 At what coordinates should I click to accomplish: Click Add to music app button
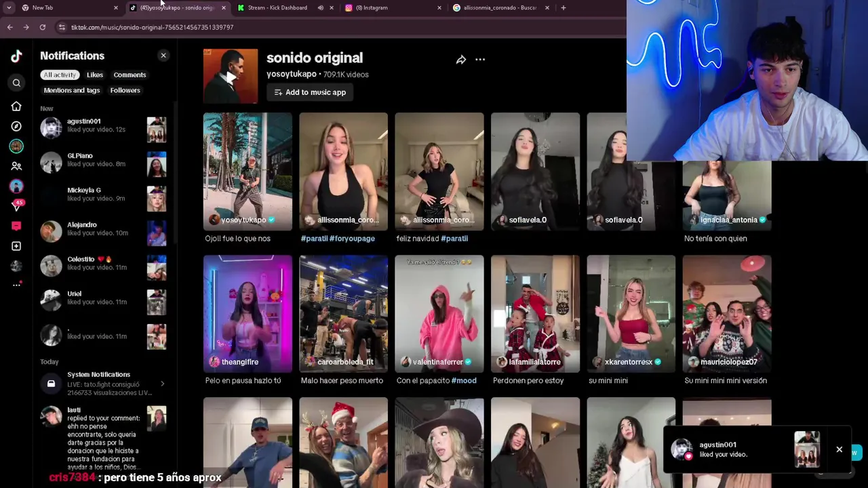(310, 92)
